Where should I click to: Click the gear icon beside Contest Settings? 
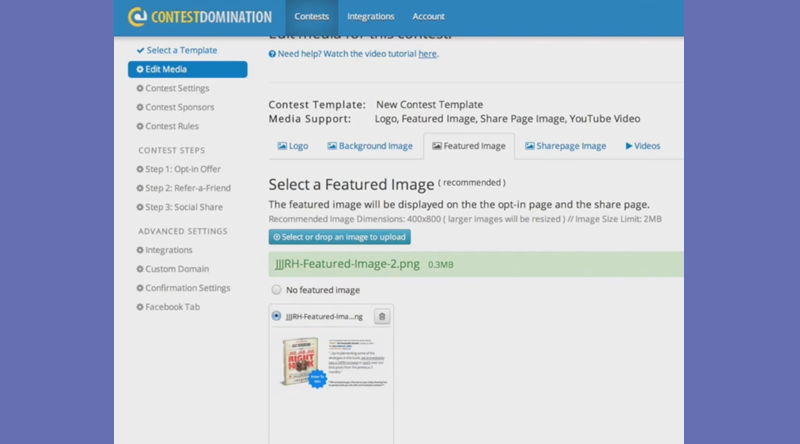(140, 88)
